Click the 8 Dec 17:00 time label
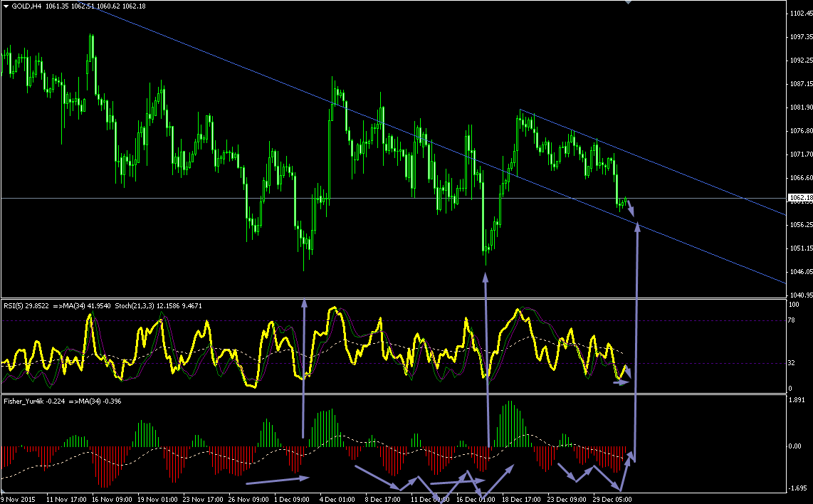813x504 pixels. (x=384, y=499)
